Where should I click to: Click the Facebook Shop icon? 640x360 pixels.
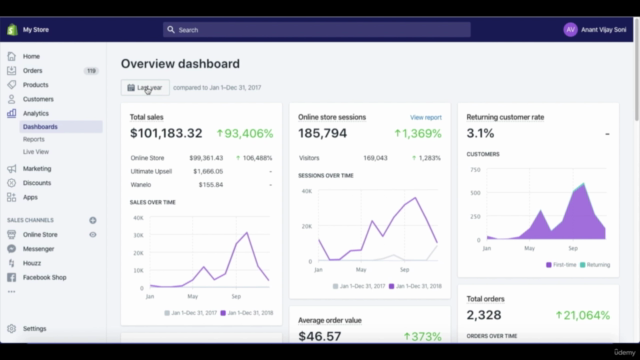[x=11, y=278]
